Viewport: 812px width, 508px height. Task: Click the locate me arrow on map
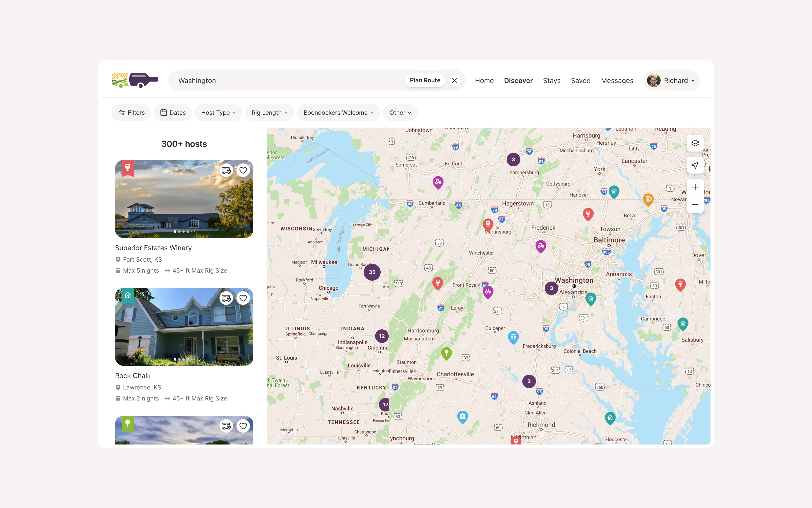pyautogui.click(x=695, y=165)
